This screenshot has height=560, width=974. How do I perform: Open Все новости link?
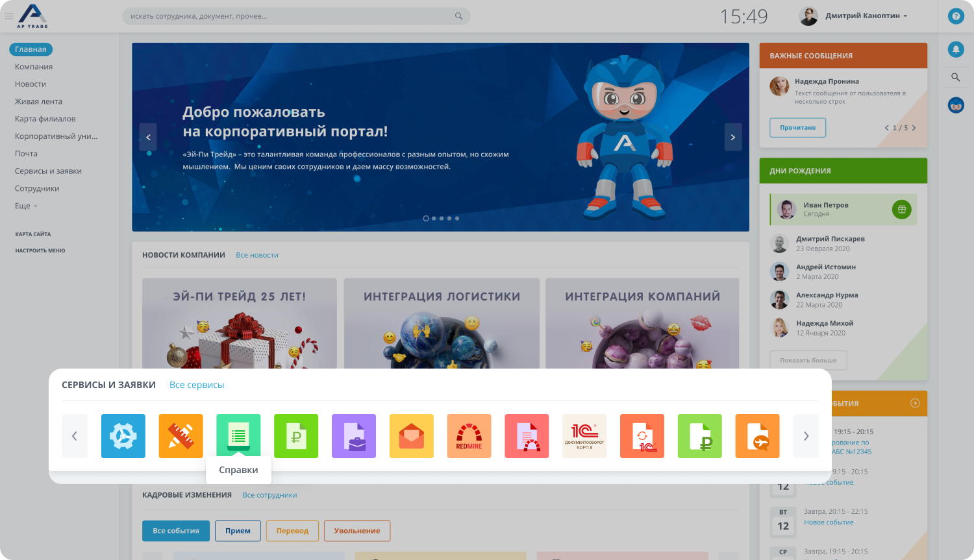pos(257,255)
